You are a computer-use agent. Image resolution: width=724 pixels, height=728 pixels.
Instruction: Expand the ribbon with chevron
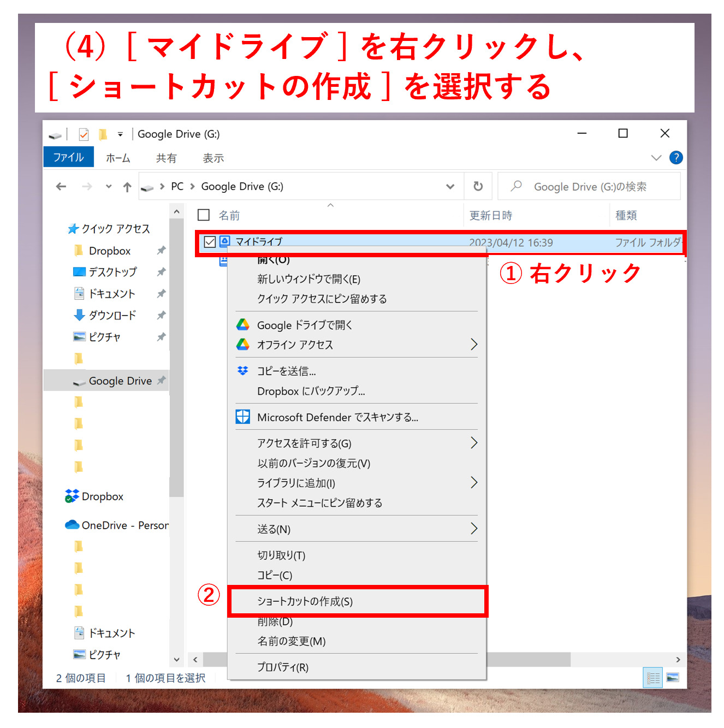[x=656, y=158]
